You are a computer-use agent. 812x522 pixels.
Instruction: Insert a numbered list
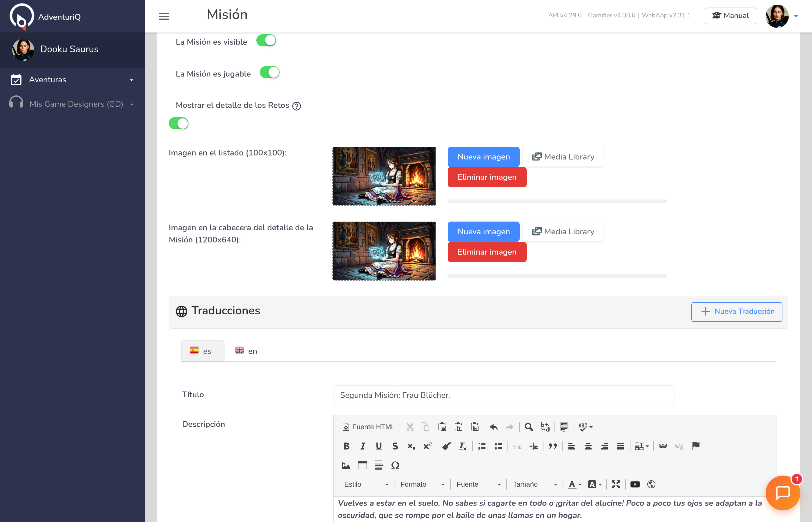coord(482,446)
